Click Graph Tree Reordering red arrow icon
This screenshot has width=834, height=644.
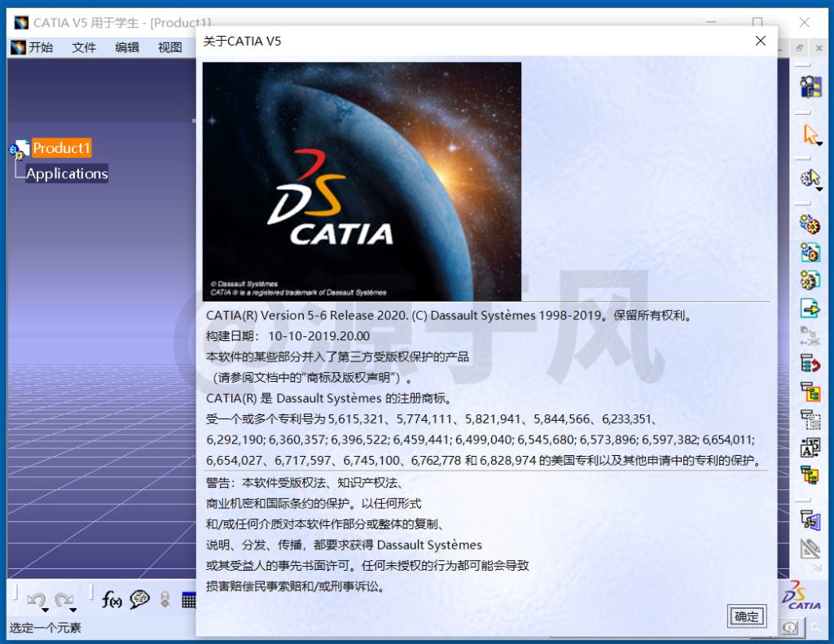[810, 364]
